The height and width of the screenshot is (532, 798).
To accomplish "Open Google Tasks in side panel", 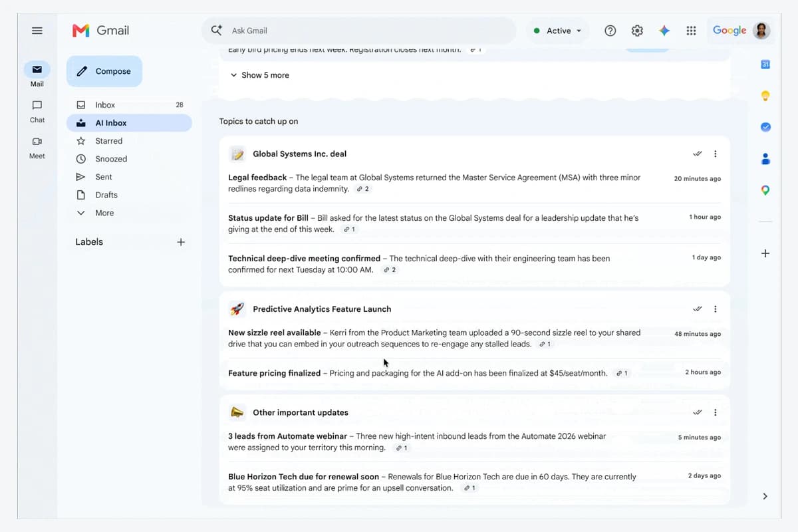I will (x=765, y=127).
